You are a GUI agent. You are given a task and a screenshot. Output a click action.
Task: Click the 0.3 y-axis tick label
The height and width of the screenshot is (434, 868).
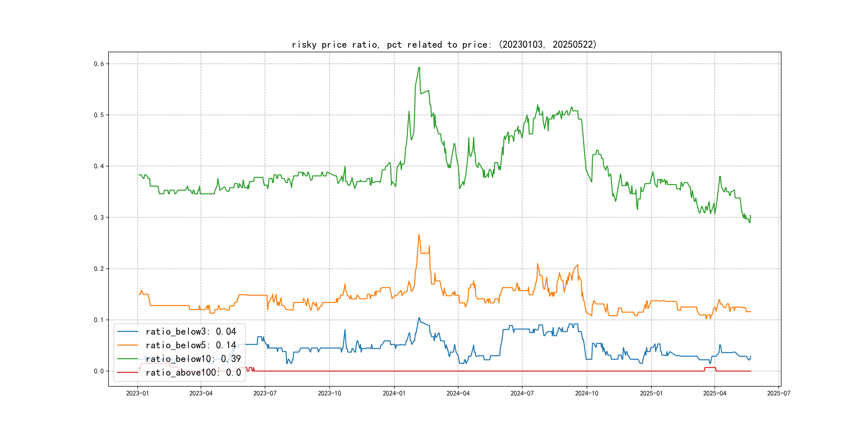point(99,217)
